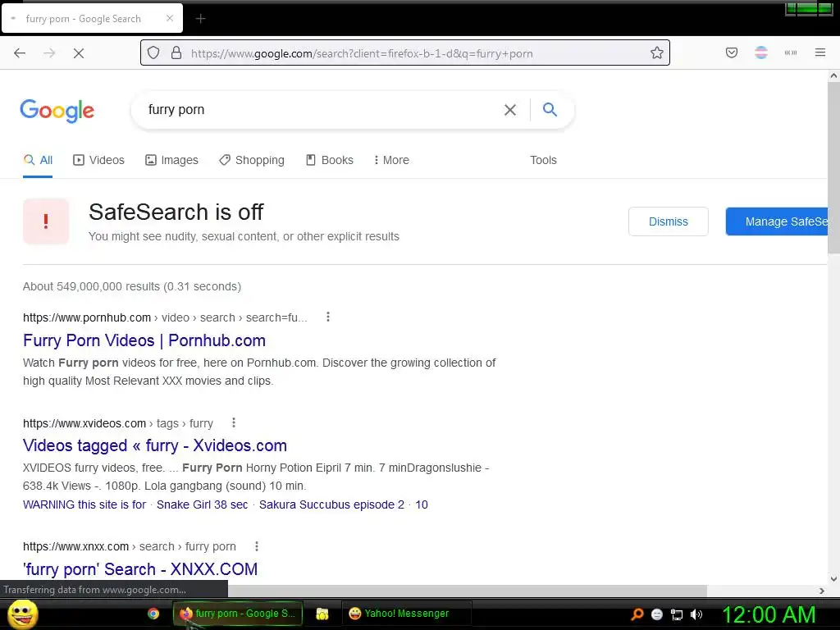Click the forward navigation arrow
The image size is (840, 630).
pyautogui.click(x=49, y=53)
